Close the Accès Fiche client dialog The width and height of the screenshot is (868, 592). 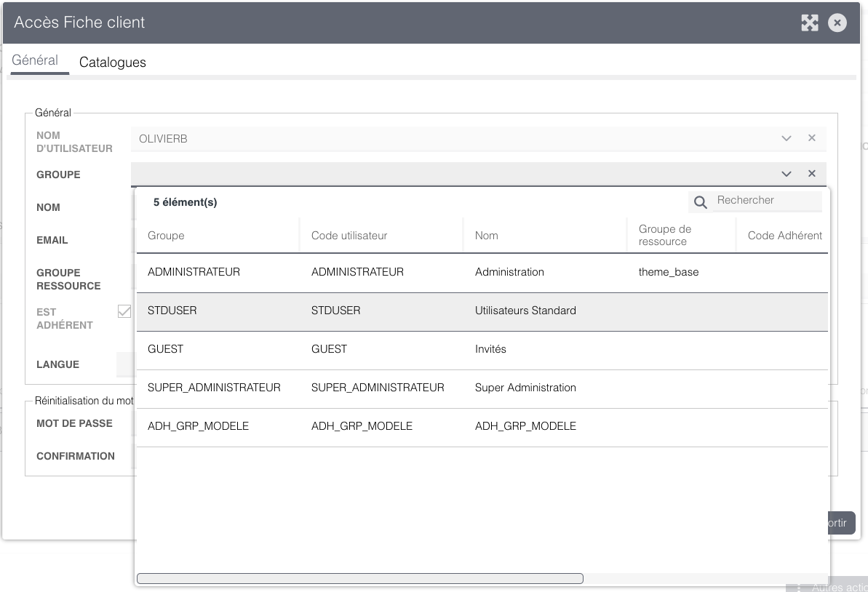837,23
